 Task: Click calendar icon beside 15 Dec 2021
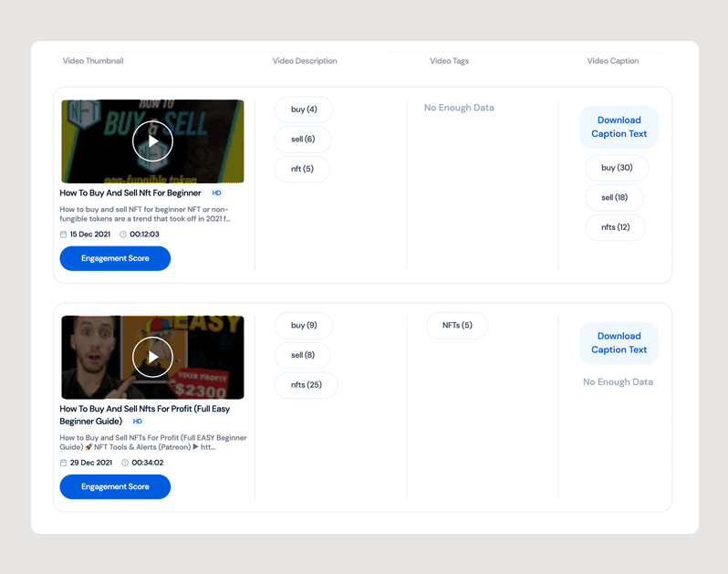63,235
